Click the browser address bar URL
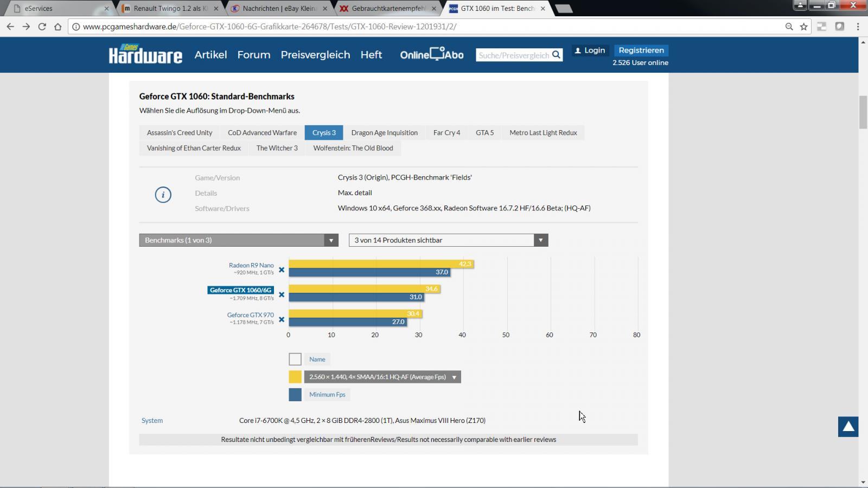The height and width of the screenshot is (488, 868). tap(270, 27)
